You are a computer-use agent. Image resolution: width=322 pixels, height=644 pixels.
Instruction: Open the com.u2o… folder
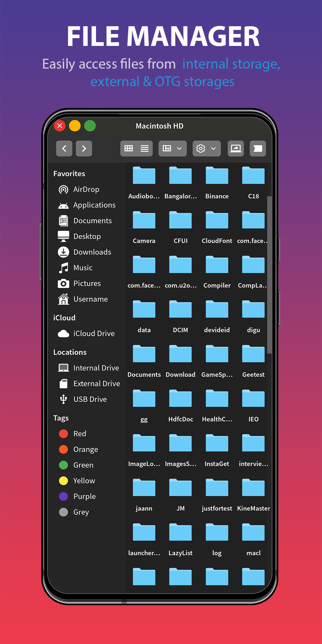coord(180,272)
